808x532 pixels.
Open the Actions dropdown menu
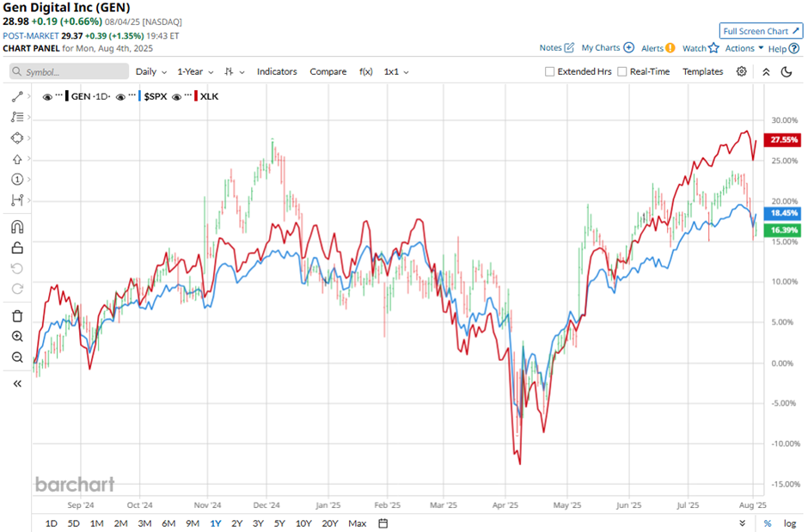pos(744,48)
